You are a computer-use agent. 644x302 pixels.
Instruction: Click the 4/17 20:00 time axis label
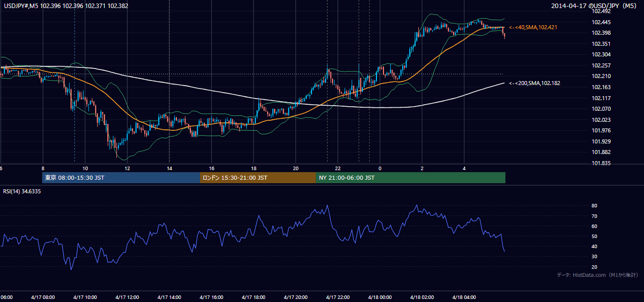pyautogui.click(x=296, y=297)
